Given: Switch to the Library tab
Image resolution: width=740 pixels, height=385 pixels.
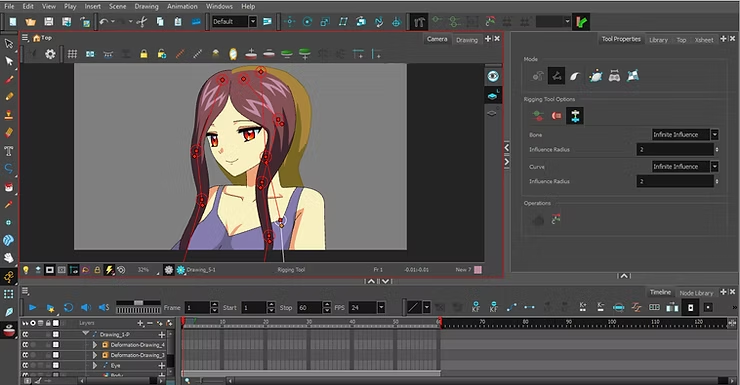Looking at the screenshot, I should [x=658, y=40].
